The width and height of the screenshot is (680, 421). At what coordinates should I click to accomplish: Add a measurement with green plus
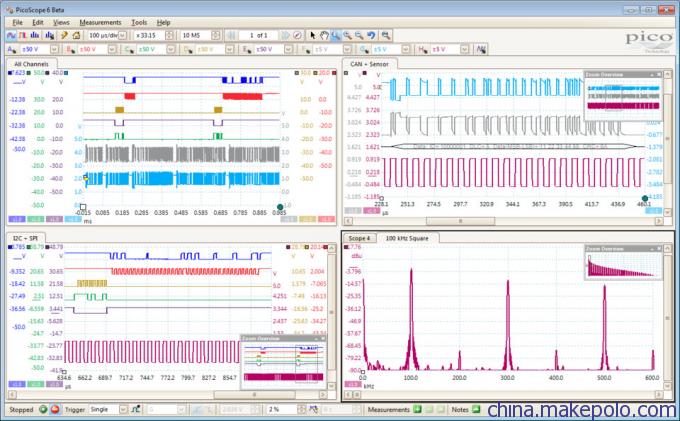[417, 409]
